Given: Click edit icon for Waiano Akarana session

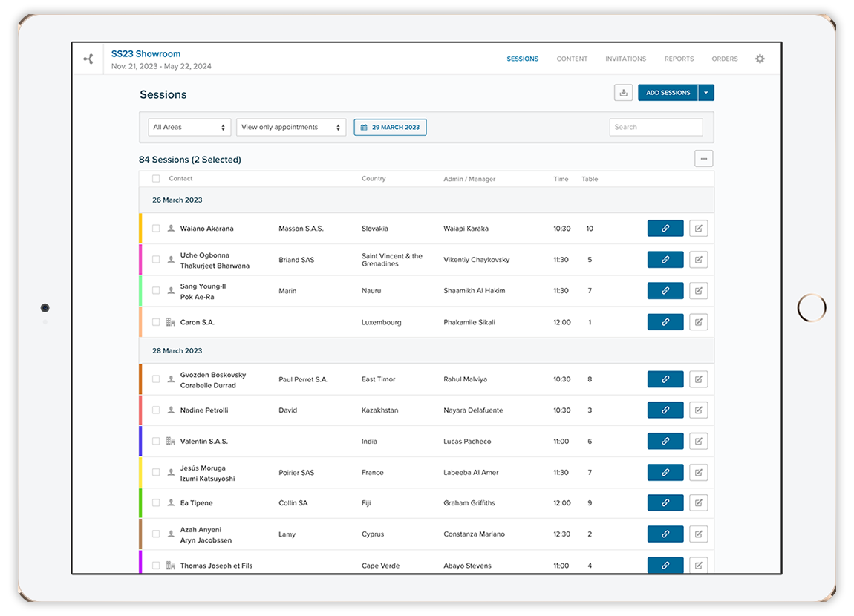Looking at the screenshot, I should point(698,229).
